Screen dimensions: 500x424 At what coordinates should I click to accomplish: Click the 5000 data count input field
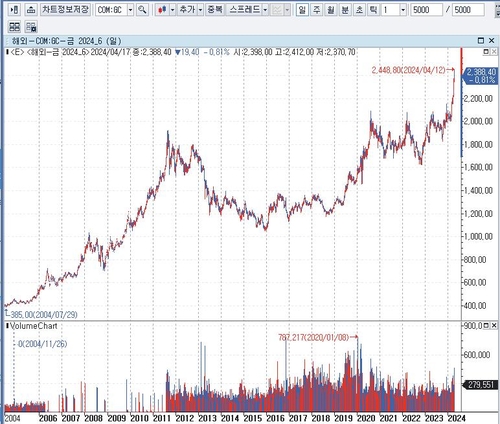point(427,10)
